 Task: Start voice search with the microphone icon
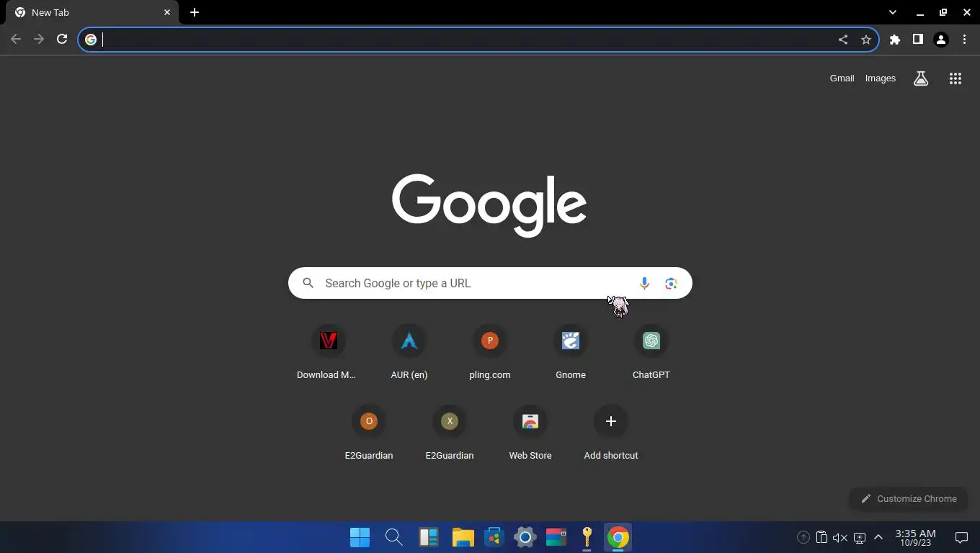tap(644, 283)
